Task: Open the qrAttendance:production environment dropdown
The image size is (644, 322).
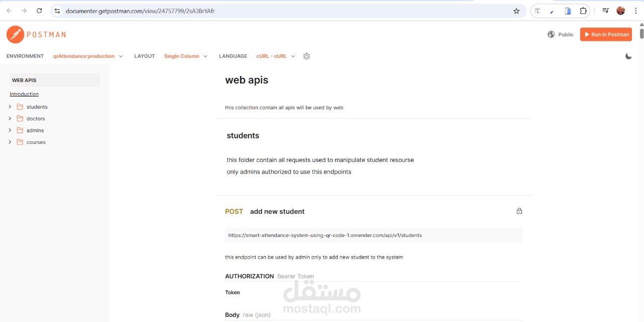Action: tap(88, 56)
